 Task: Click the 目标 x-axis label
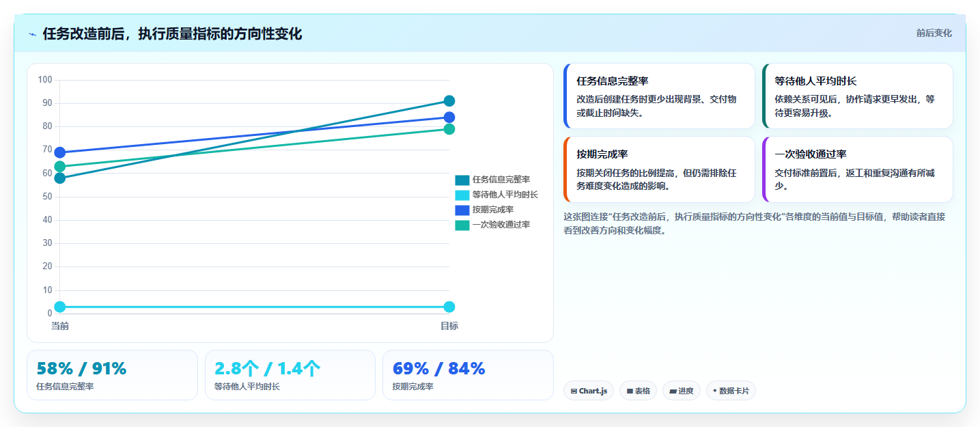(x=449, y=326)
